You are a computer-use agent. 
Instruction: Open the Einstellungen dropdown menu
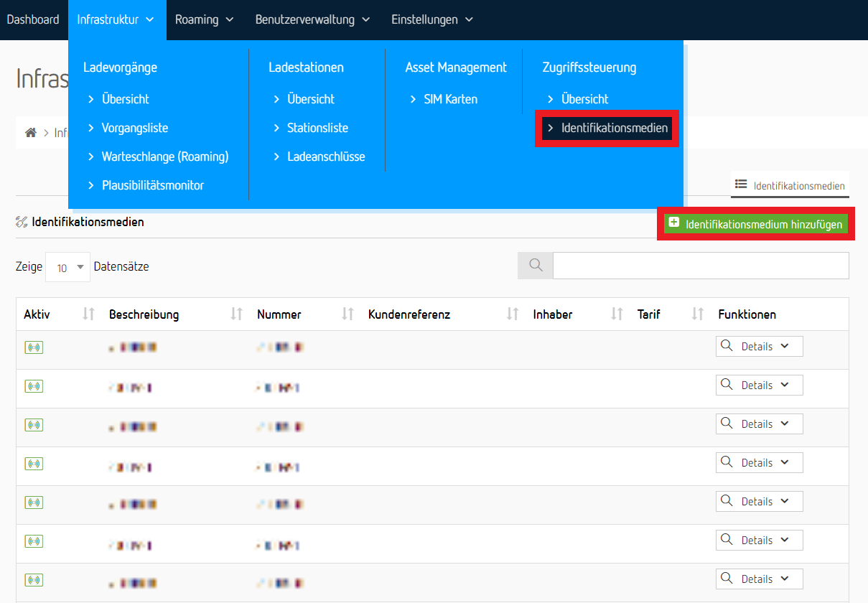coord(431,20)
